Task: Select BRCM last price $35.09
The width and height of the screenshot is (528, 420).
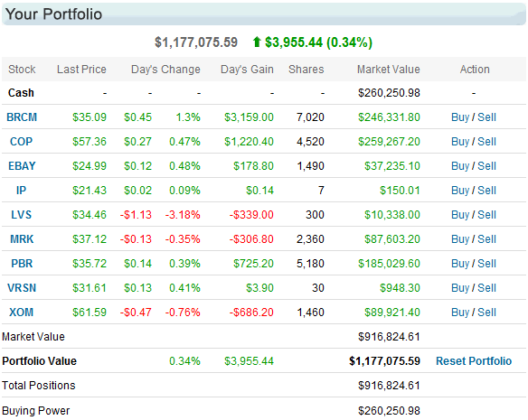Action: click(x=90, y=117)
